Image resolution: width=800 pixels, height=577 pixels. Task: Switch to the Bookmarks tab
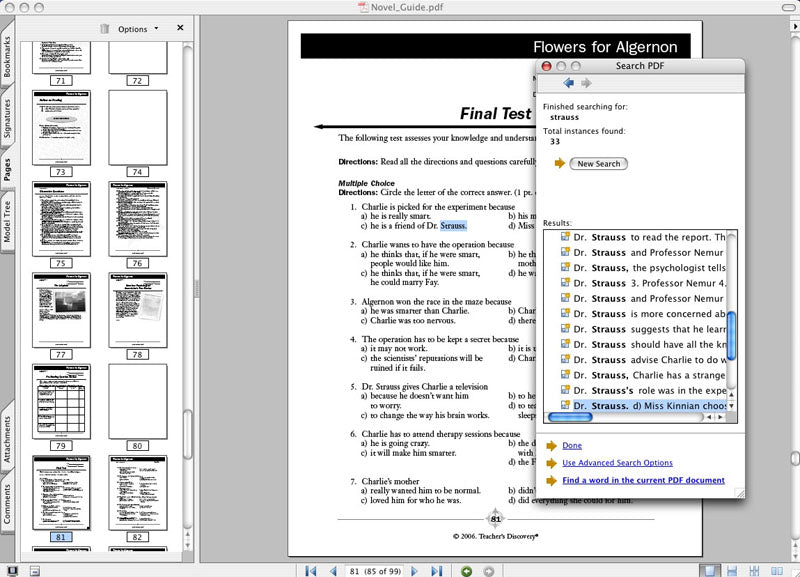coord(8,58)
